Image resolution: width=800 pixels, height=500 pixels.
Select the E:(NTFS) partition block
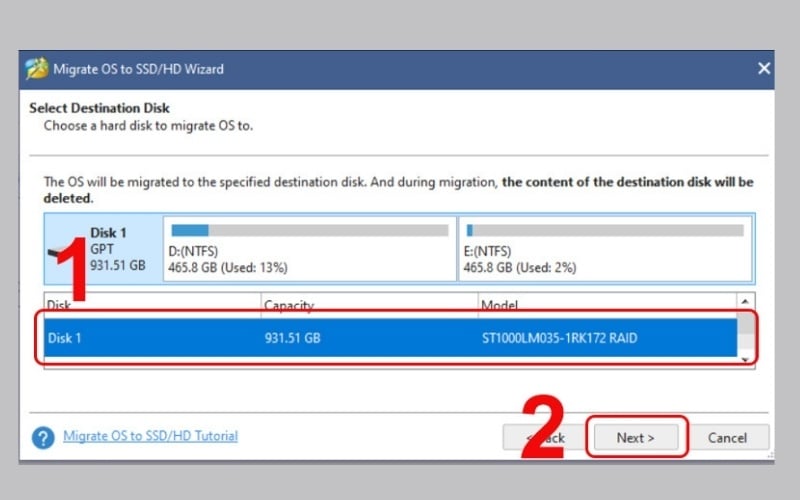(x=605, y=248)
